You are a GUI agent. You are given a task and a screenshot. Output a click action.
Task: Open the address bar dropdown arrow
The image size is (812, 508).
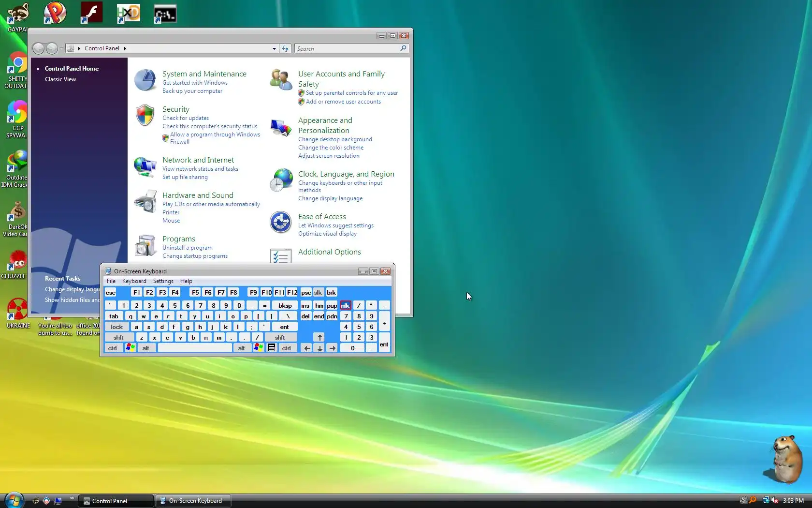(274, 48)
